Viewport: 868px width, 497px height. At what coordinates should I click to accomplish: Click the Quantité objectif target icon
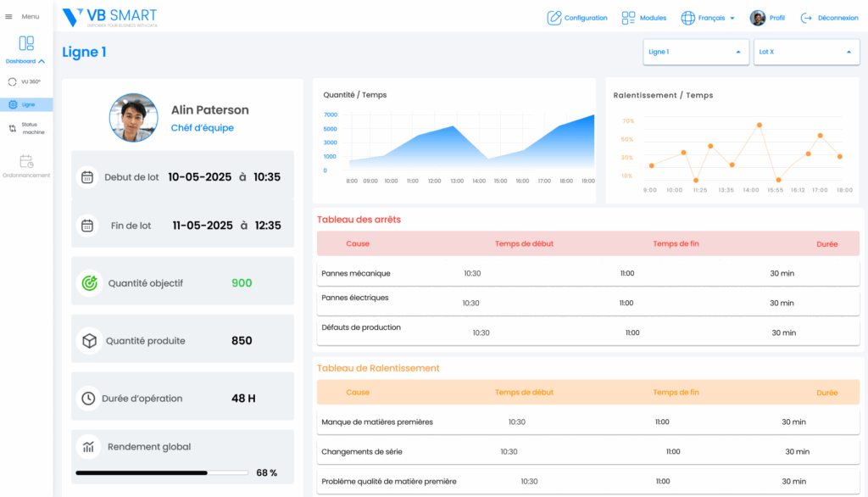coord(88,283)
